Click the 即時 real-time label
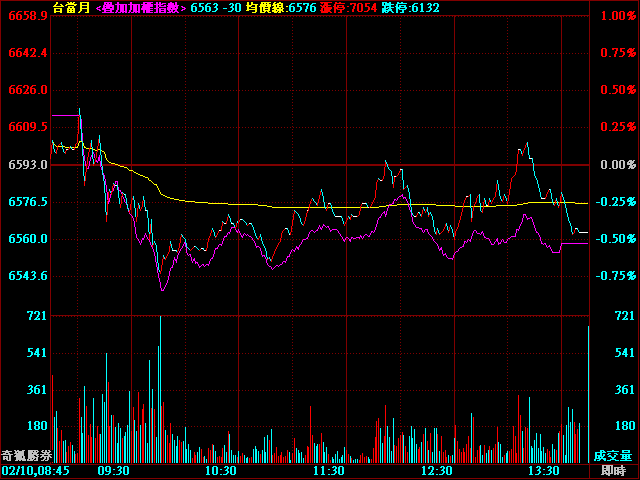 click(613, 471)
